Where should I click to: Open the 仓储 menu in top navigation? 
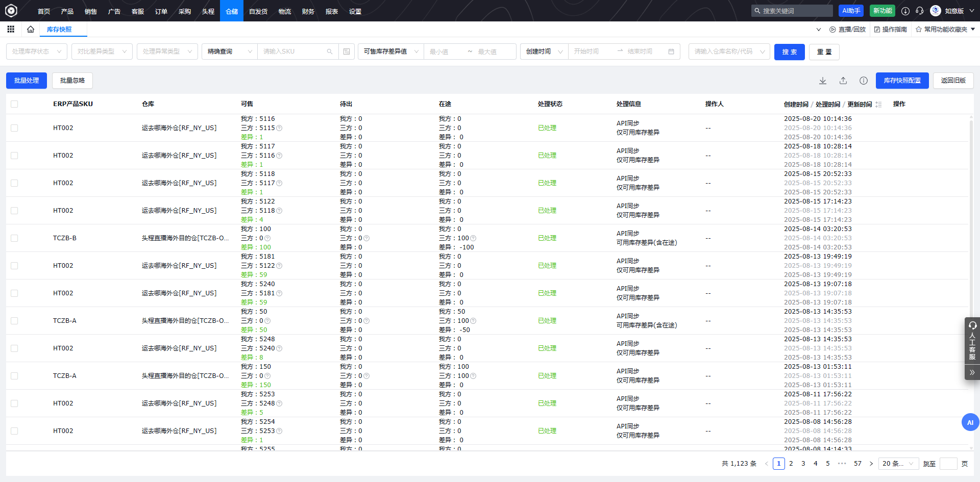(x=232, y=11)
